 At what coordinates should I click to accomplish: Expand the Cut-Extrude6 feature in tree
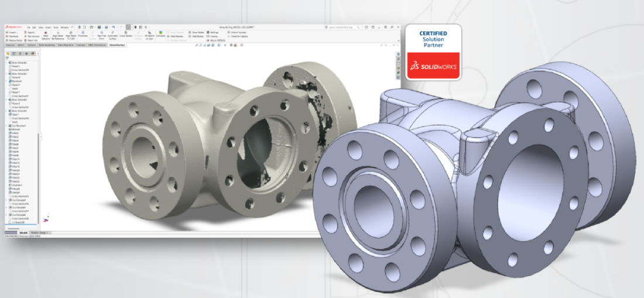click(x=6, y=215)
